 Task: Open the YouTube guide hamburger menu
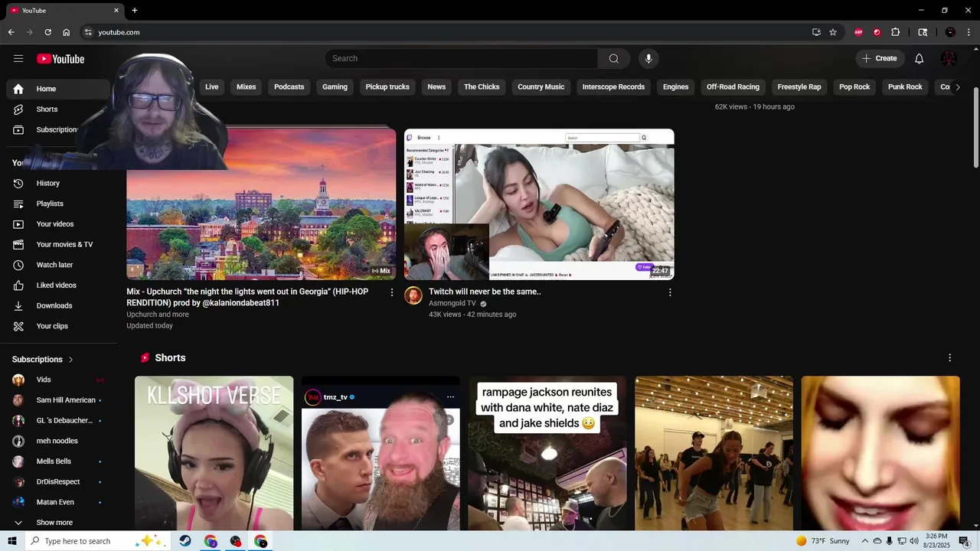pyautogui.click(x=18, y=59)
